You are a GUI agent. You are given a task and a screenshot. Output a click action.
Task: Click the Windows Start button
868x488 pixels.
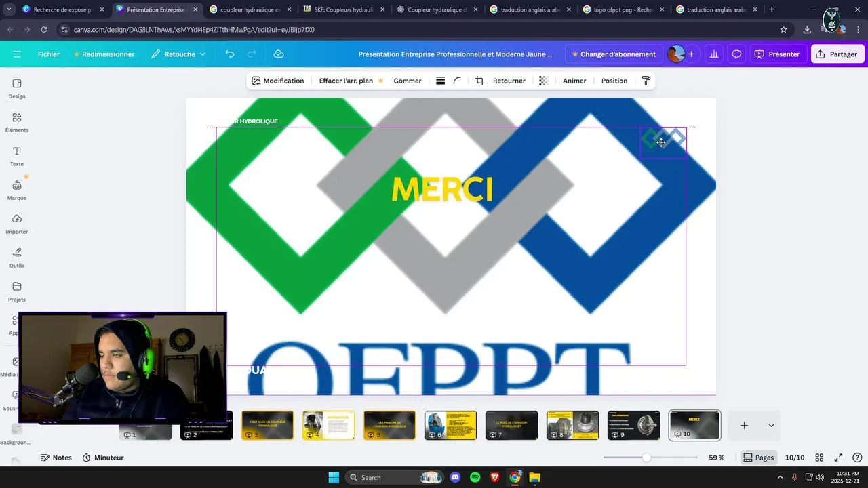tap(334, 477)
